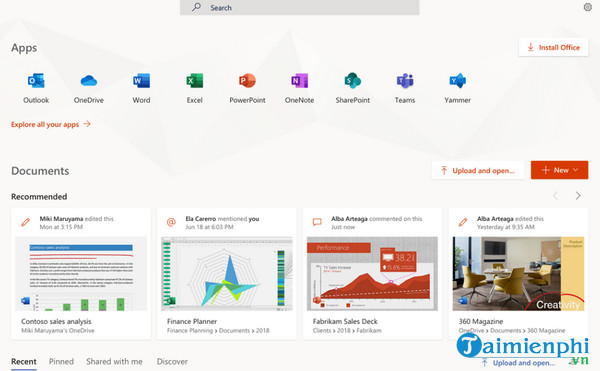
Task: Switch to the Recent tab
Action: click(24, 361)
